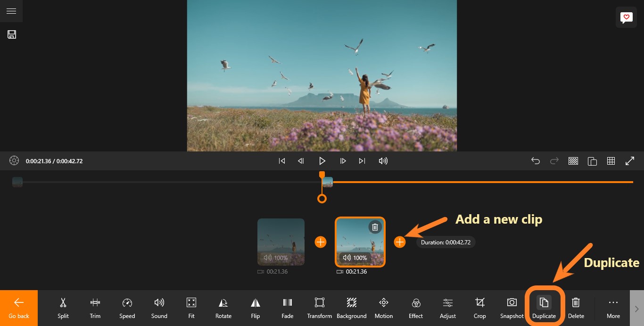This screenshot has height=326, width=644.
Task: Toggle fullscreen preview mode
Action: click(630, 161)
